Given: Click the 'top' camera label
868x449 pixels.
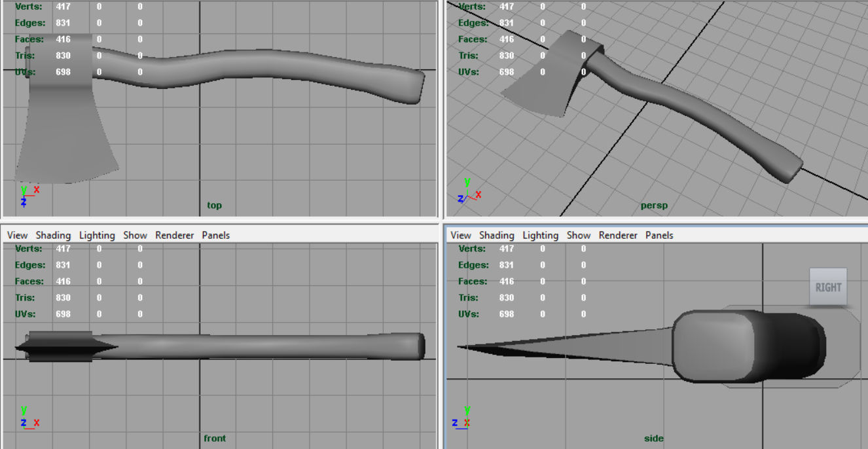Looking at the screenshot, I should (214, 206).
